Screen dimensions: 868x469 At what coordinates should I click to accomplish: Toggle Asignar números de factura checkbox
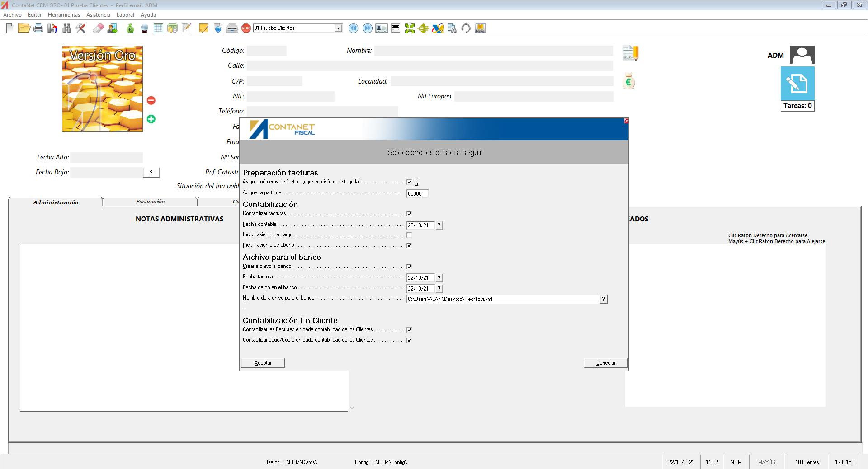pyautogui.click(x=409, y=182)
